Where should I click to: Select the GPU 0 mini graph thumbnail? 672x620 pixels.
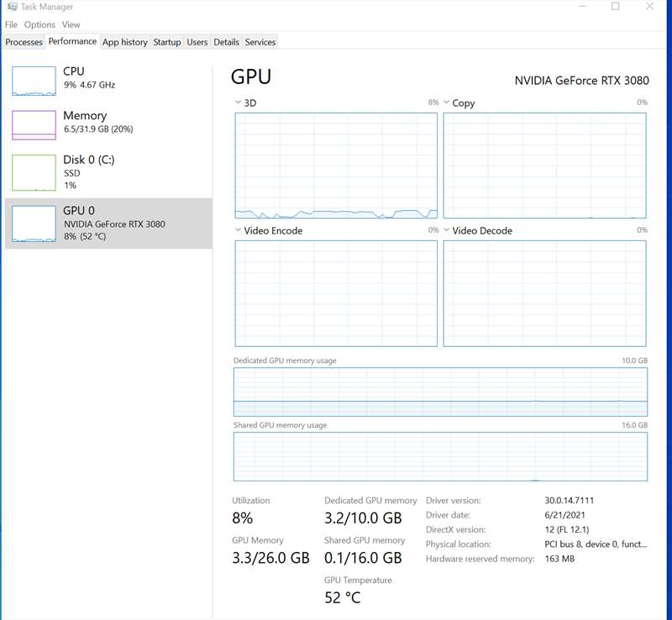34,223
